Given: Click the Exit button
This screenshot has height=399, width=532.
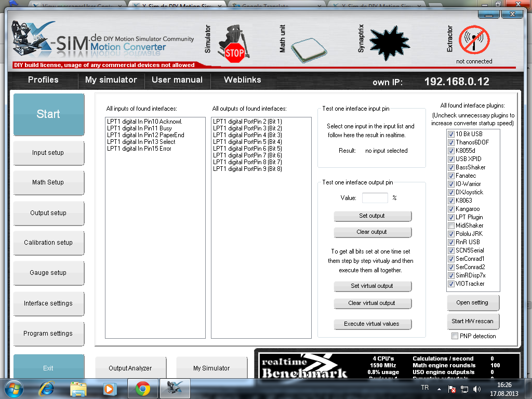Looking at the screenshot, I should 48,366.
